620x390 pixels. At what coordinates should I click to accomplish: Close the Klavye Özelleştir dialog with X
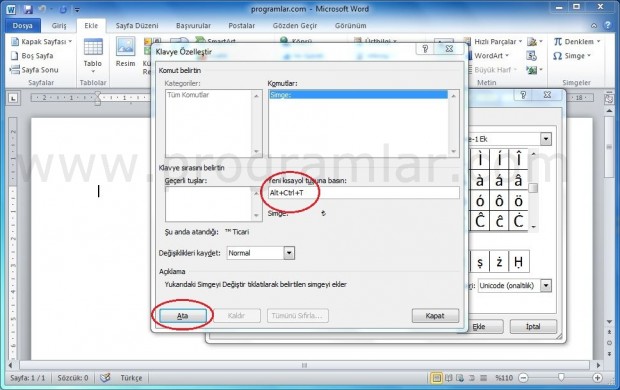(449, 49)
